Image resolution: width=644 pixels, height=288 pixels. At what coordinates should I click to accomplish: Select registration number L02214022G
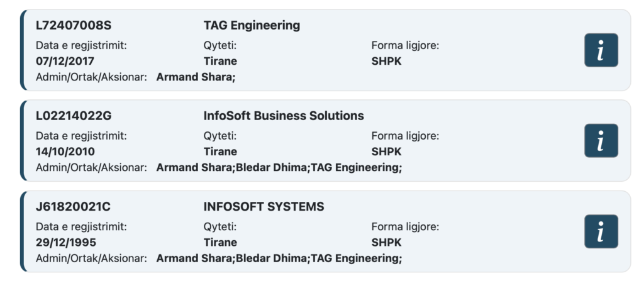(x=74, y=116)
